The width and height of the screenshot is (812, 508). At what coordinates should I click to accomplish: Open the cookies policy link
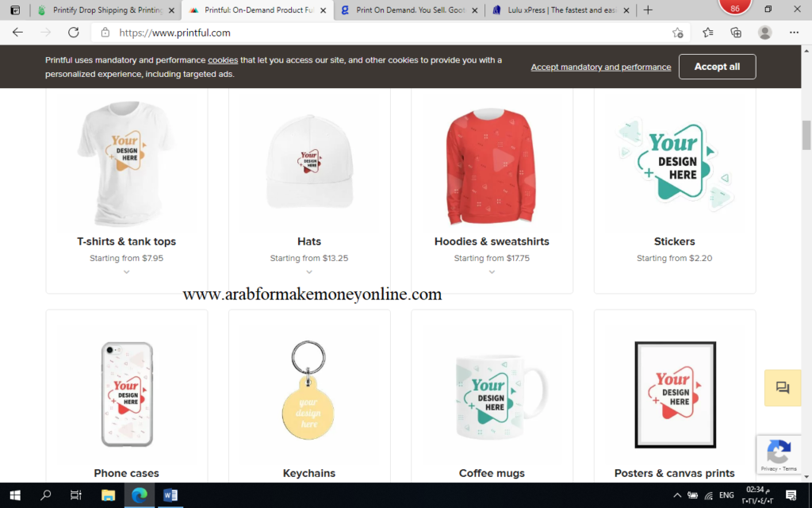pos(223,60)
